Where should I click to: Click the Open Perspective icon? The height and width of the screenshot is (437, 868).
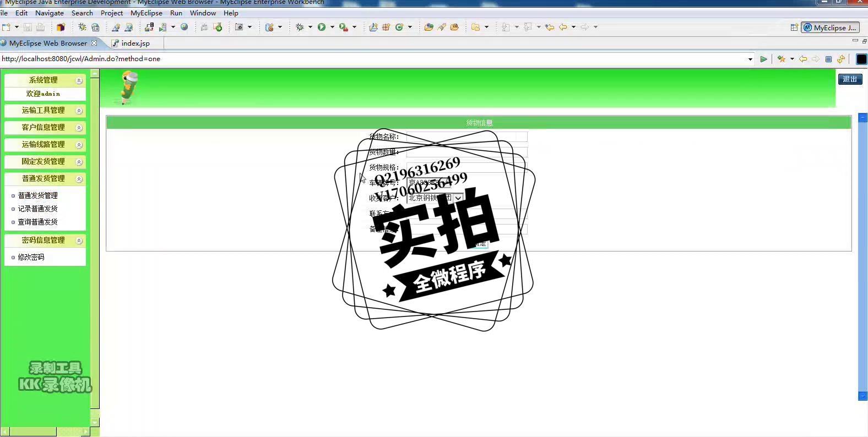(x=794, y=28)
